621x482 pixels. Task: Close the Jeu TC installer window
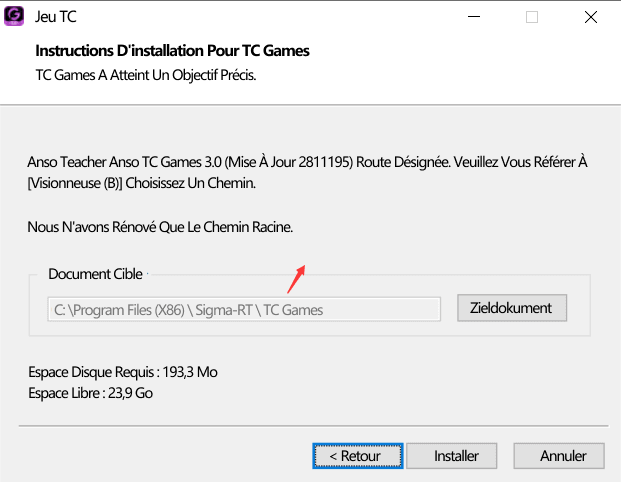[594, 16]
